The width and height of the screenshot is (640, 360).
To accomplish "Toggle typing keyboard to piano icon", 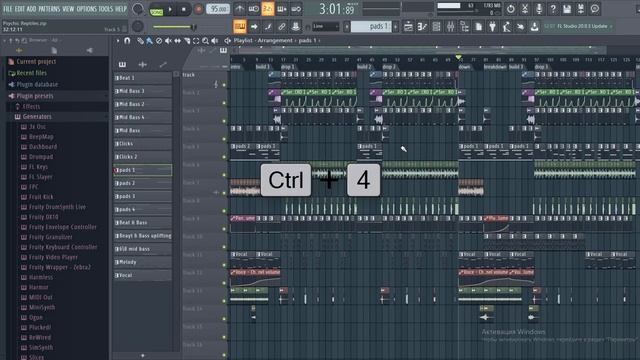I will click(x=240, y=27).
